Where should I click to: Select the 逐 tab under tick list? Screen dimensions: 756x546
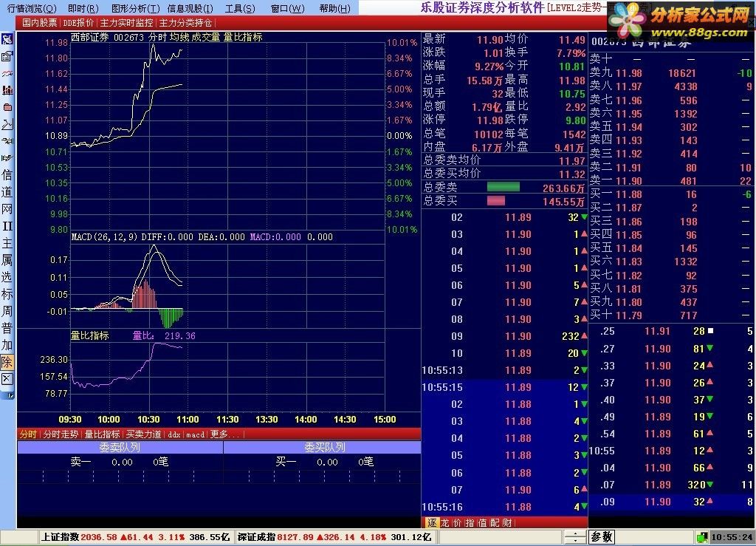(x=432, y=523)
